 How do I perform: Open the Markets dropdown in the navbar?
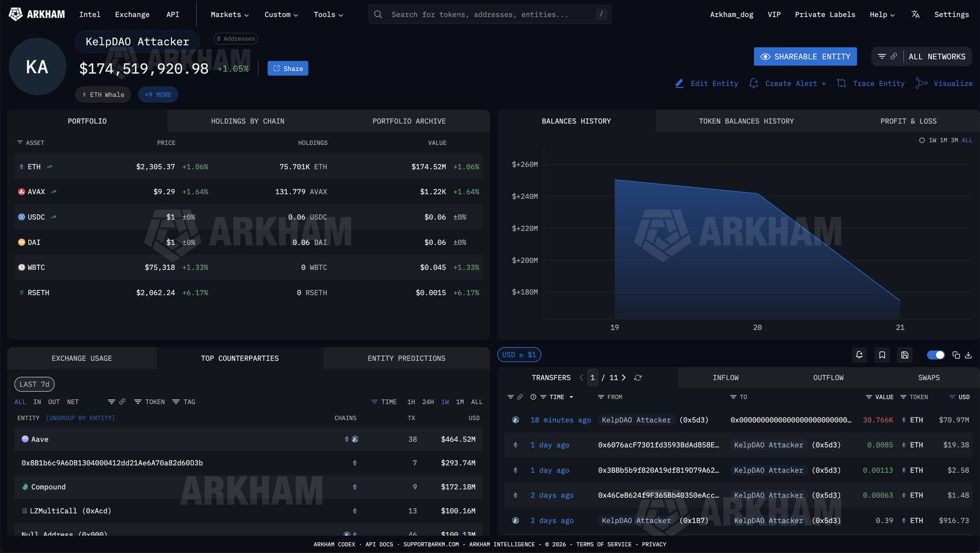pyautogui.click(x=229, y=14)
